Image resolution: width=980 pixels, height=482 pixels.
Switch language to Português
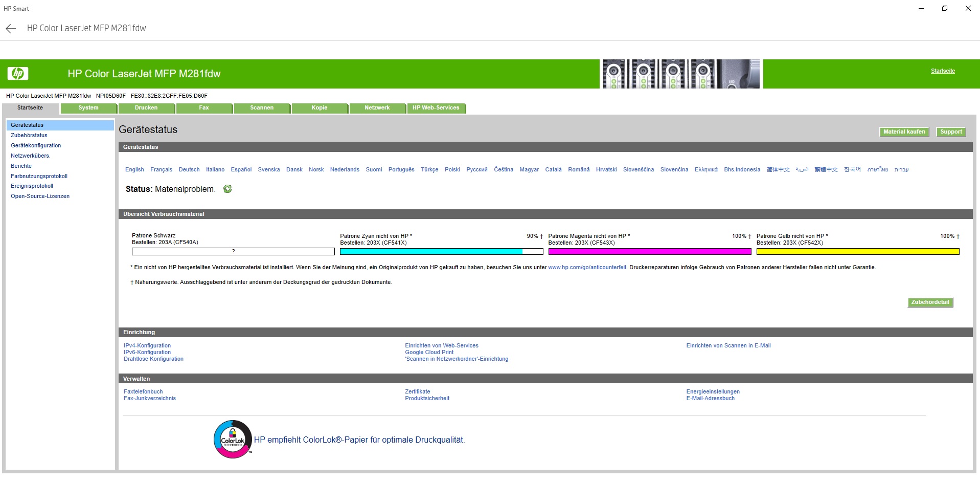point(401,169)
